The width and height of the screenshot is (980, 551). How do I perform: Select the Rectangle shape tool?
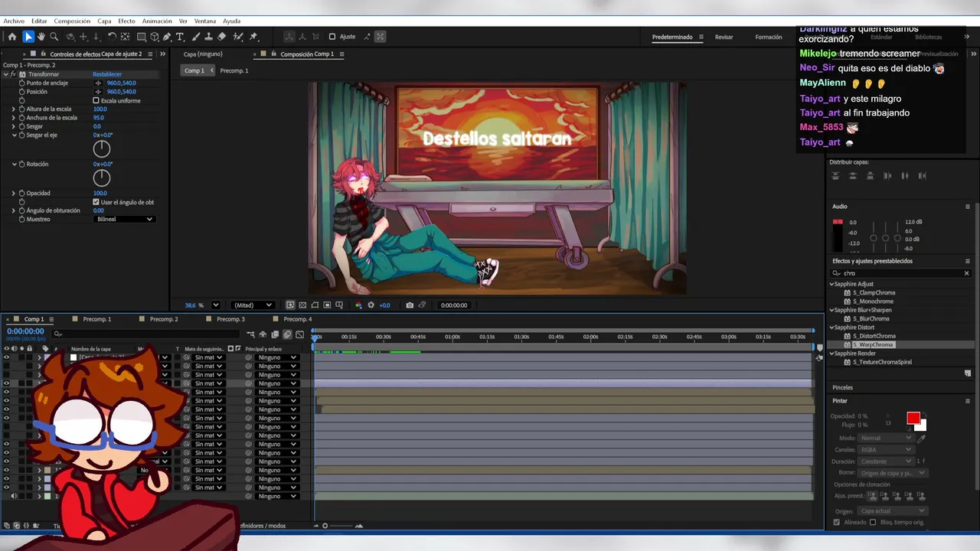[142, 37]
